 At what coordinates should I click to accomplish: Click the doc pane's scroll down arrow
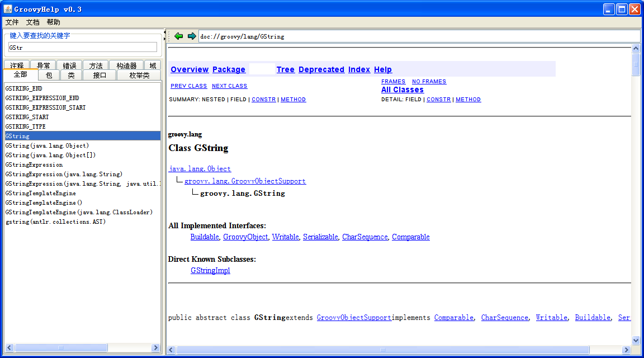[x=636, y=340]
